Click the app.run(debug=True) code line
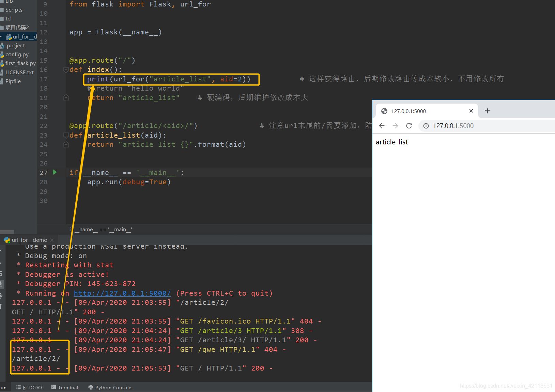 click(129, 182)
